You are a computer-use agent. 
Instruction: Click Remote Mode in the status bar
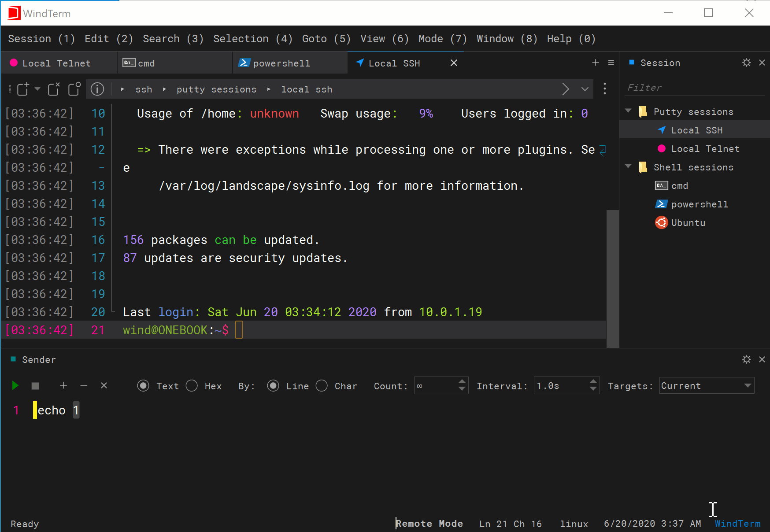pyautogui.click(x=429, y=524)
